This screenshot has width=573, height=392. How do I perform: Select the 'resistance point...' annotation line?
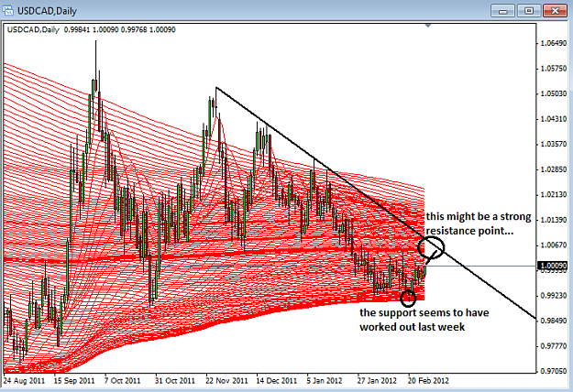pyautogui.click(x=469, y=231)
